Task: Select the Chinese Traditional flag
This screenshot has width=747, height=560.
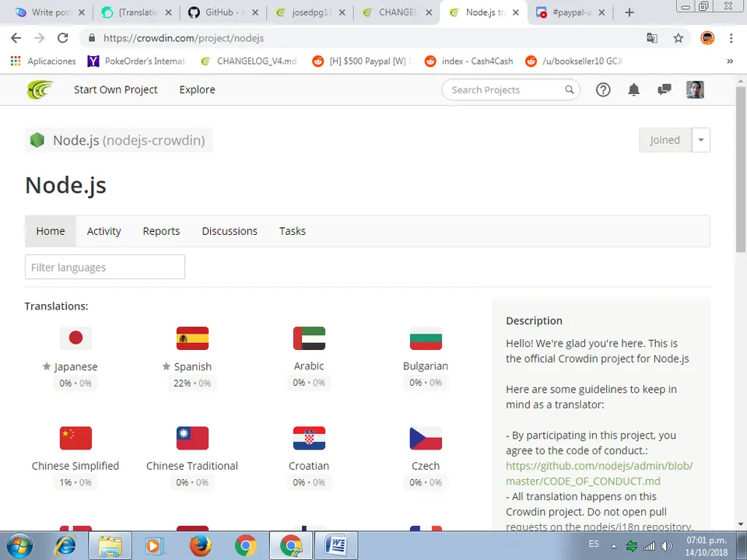Action: tap(192, 438)
